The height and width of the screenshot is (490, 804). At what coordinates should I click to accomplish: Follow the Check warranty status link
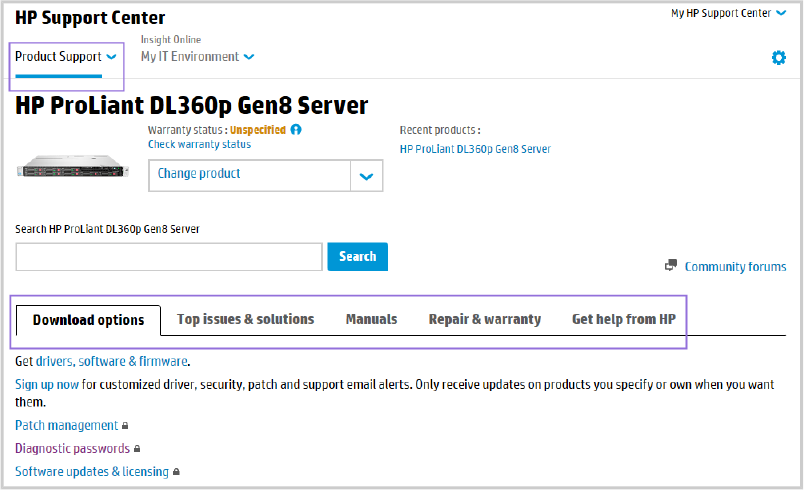click(x=199, y=145)
